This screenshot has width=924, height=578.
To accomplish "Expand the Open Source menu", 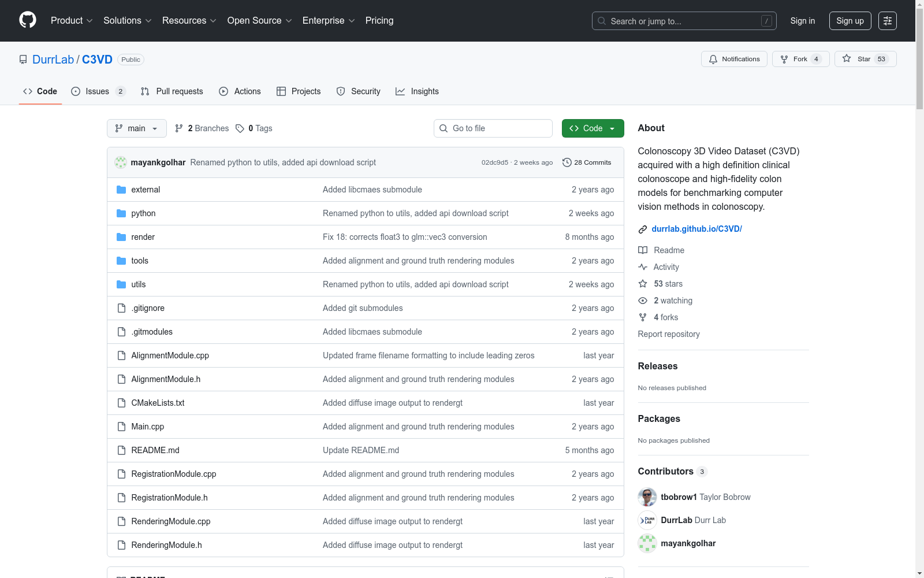I will click(x=259, y=21).
